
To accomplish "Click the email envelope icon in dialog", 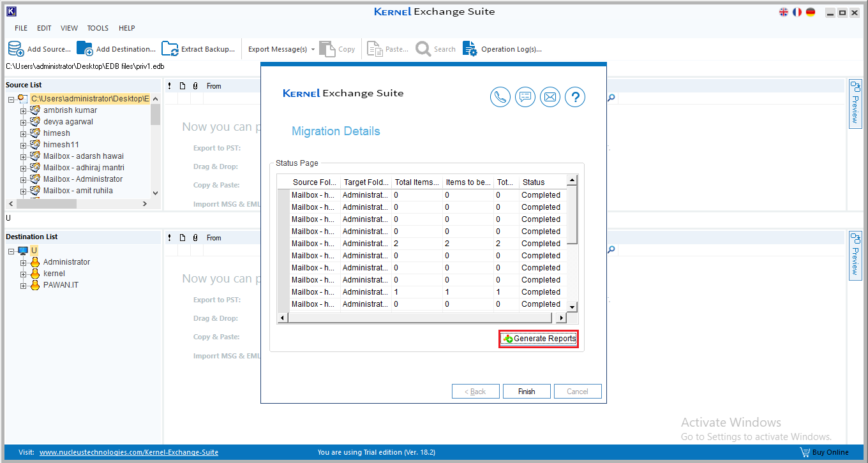I will point(550,97).
